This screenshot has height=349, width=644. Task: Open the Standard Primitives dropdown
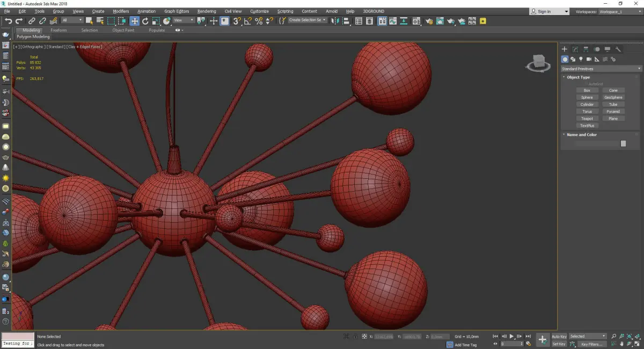coord(601,69)
